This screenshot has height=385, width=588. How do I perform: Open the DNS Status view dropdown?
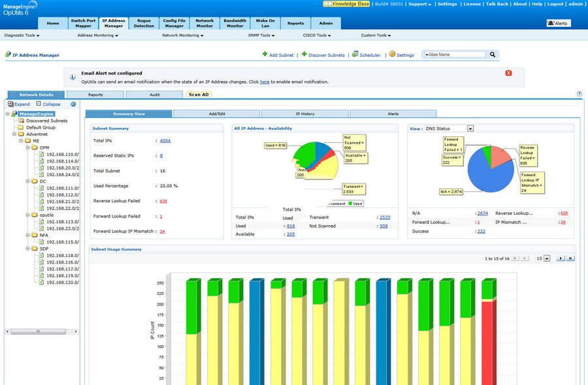470,129
